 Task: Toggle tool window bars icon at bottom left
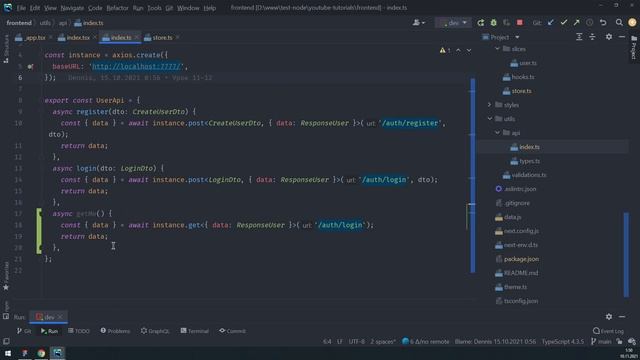click(x=6, y=342)
